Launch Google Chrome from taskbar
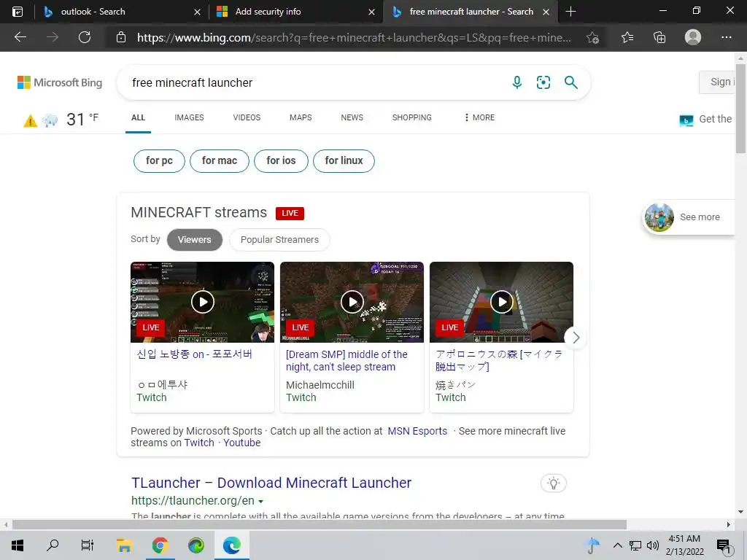Viewport: 747px width, 560px height. click(x=160, y=545)
